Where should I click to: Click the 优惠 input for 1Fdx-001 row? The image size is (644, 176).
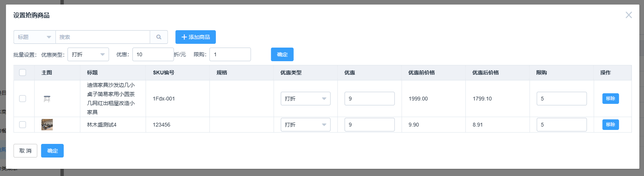tap(369, 99)
